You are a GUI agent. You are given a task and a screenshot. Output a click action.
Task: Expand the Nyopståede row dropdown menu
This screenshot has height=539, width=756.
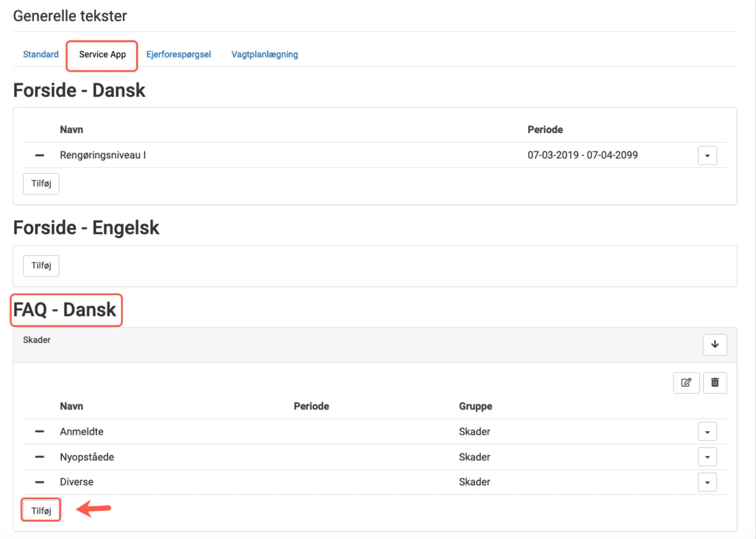(707, 457)
